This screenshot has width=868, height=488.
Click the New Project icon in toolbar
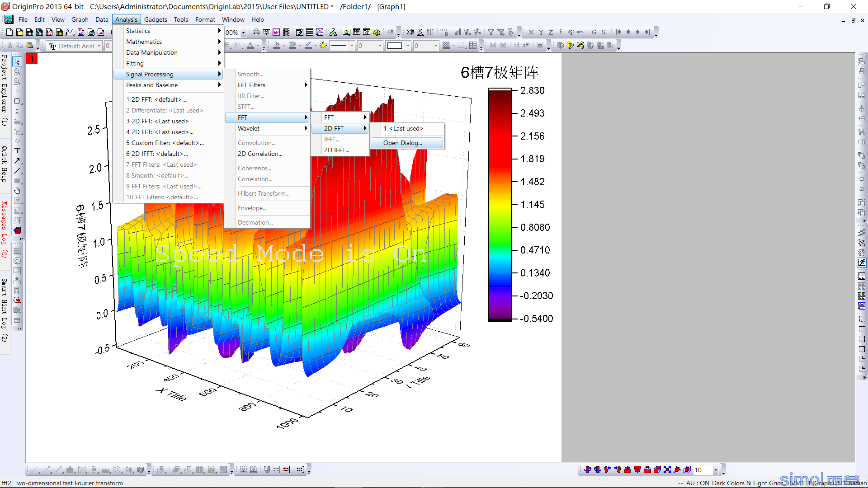tap(9, 32)
